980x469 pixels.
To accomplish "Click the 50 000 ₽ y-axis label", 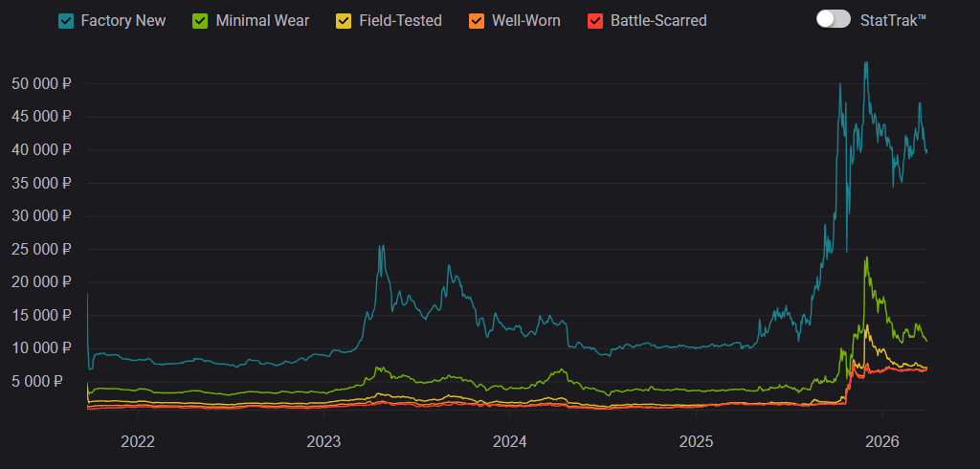I will [x=41, y=83].
